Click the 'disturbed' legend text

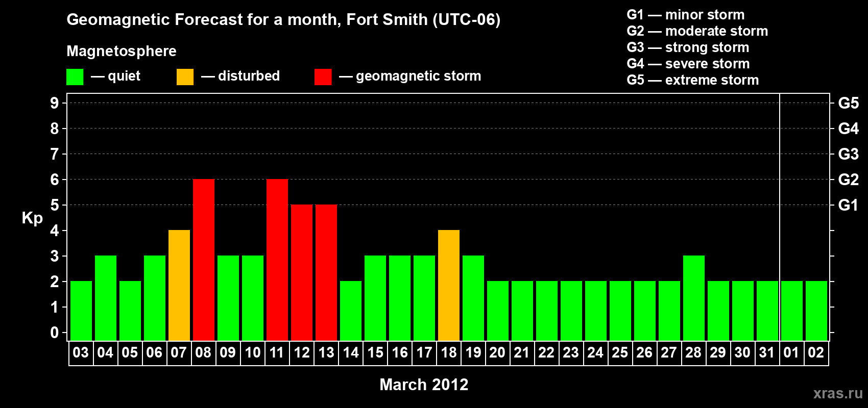point(249,76)
